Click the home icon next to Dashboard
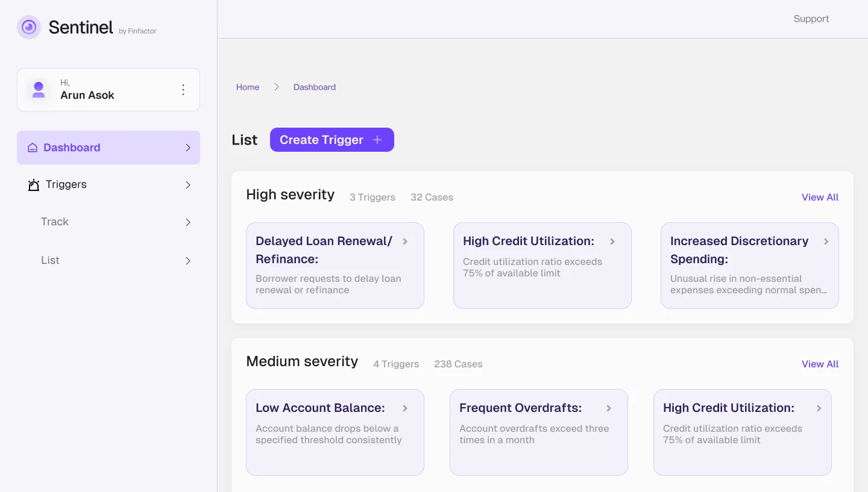This screenshot has width=868, height=492. (x=33, y=148)
